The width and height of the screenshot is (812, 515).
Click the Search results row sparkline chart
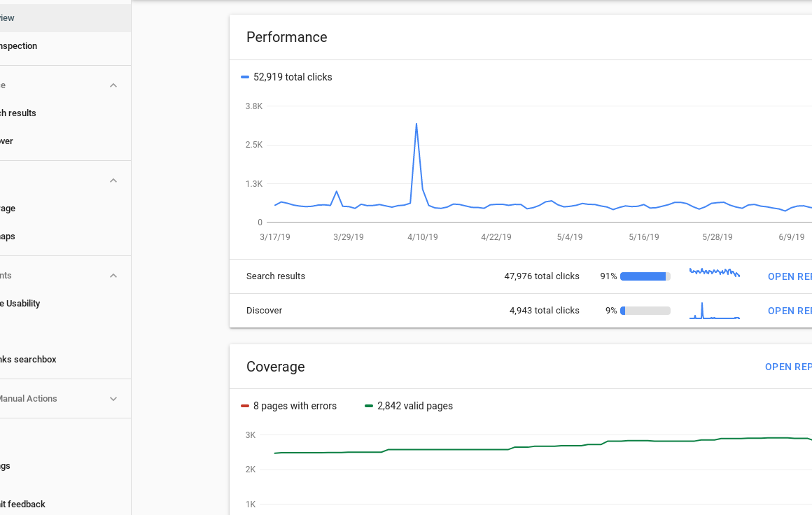pos(714,272)
